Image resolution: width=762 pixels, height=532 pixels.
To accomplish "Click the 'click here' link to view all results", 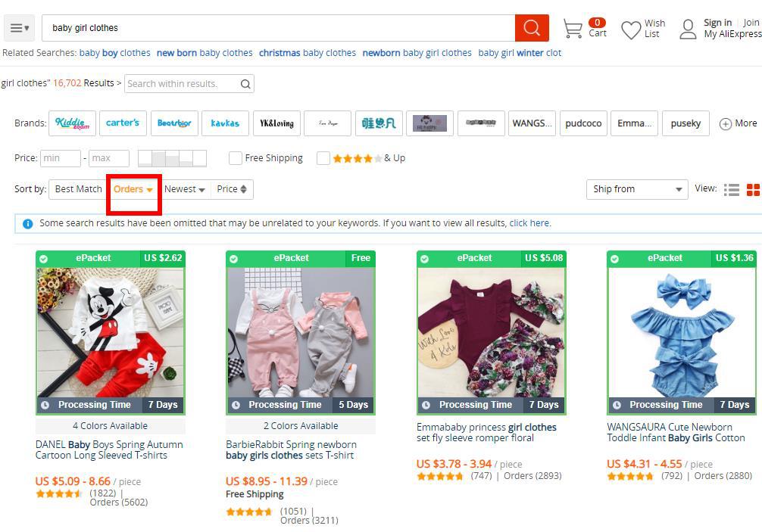I will click(x=529, y=222).
